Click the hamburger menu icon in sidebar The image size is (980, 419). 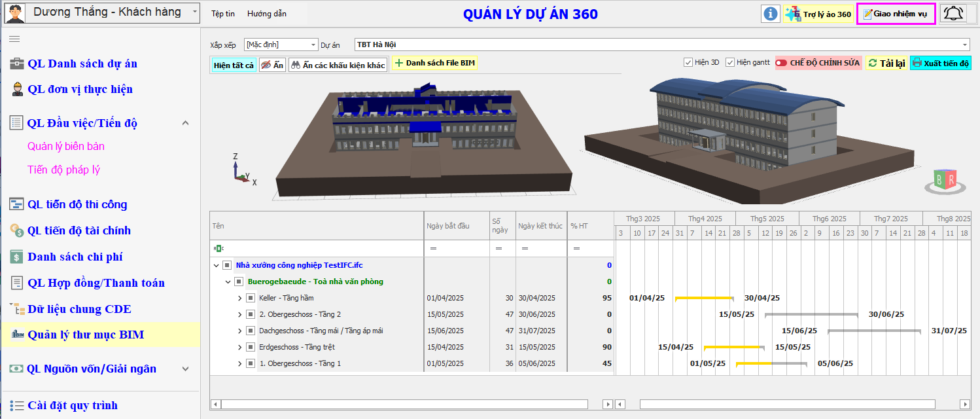[14, 39]
